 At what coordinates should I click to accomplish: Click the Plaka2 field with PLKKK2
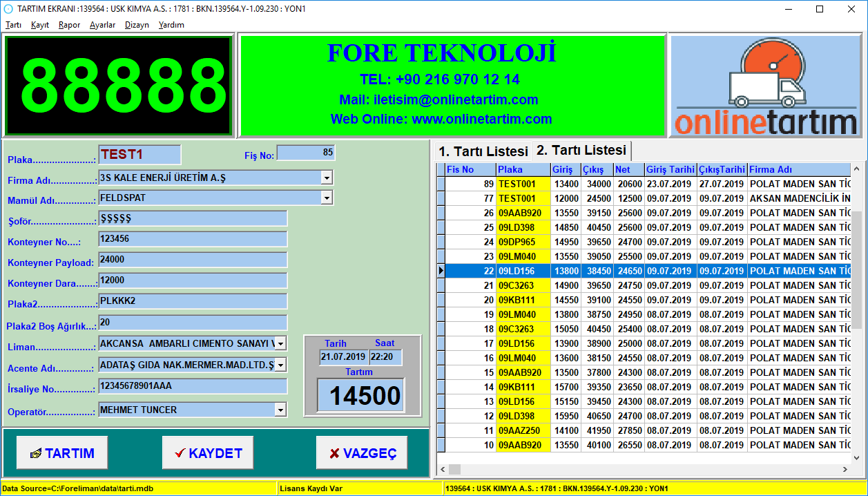click(193, 301)
